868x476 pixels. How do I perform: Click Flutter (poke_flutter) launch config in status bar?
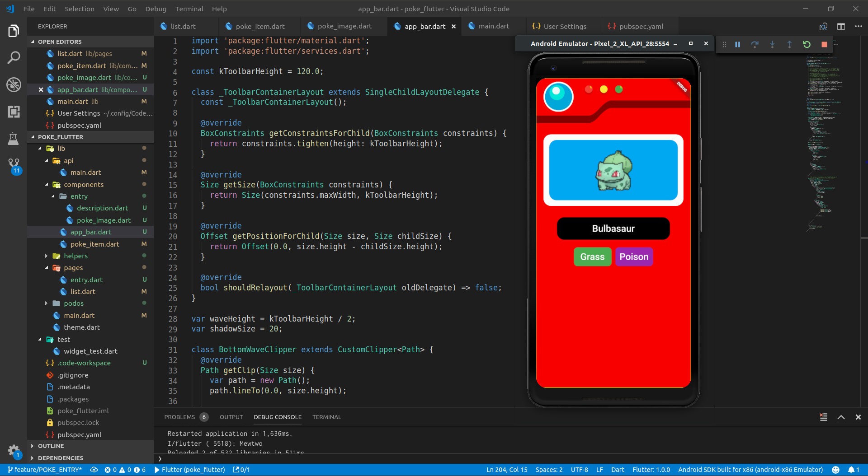[190, 470]
